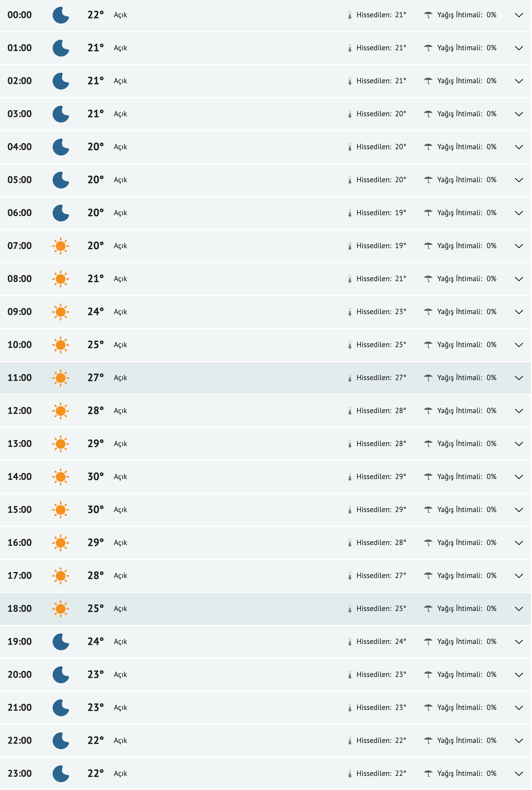The width and height of the screenshot is (532, 790).
Task: Click the umbrella icon in the 03:00 row
Action: 428,114
